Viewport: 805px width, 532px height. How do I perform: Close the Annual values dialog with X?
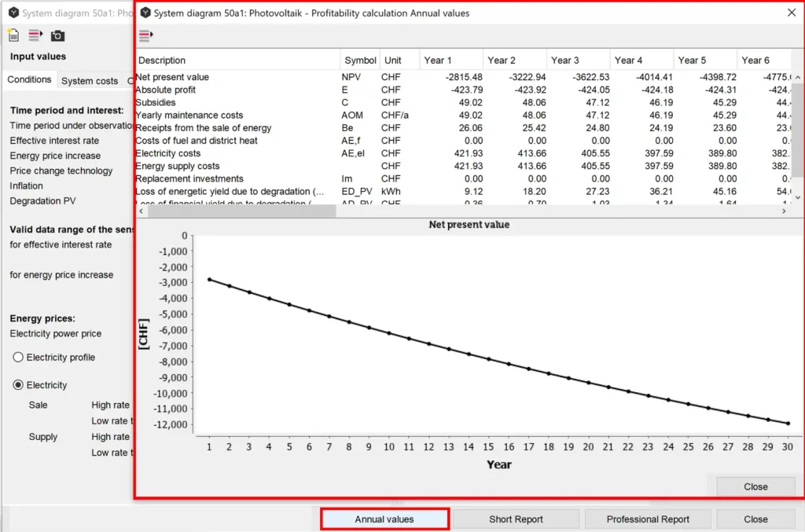(x=792, y=13)
